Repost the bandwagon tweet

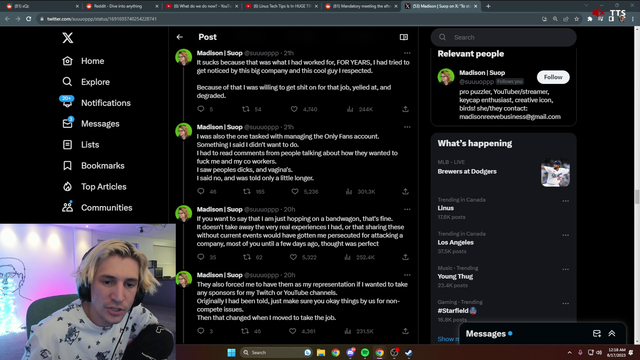point(247,257)
